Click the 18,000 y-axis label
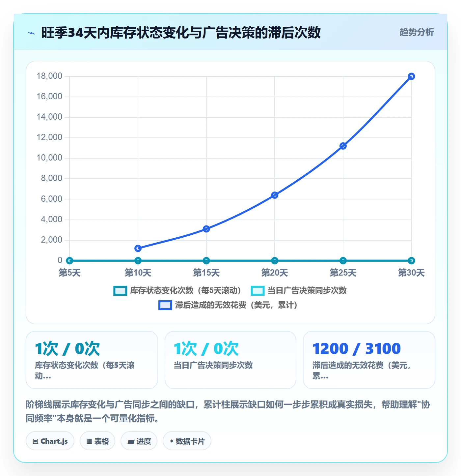 pos(49,76)
